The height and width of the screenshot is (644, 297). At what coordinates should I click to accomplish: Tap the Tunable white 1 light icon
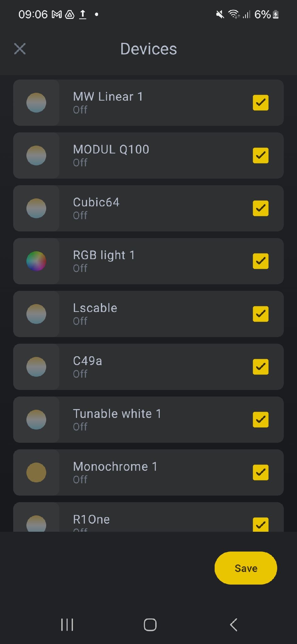(36, 419)
